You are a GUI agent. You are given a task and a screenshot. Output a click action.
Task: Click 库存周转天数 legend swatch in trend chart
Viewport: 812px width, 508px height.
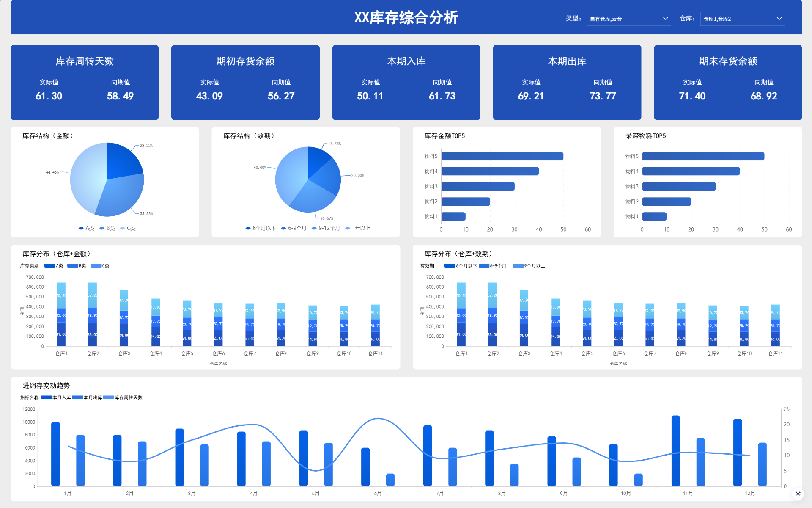(109, 398)
